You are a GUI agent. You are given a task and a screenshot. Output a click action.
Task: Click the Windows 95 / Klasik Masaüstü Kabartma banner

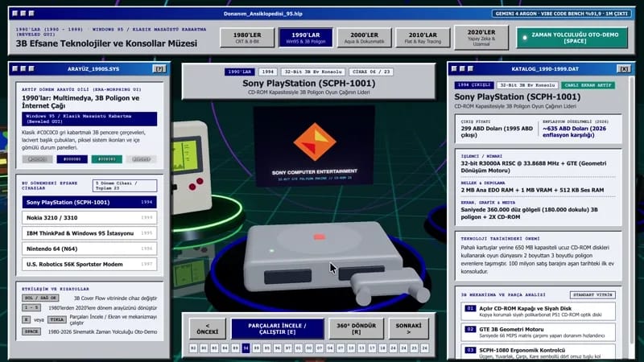(x=89, y=119)
